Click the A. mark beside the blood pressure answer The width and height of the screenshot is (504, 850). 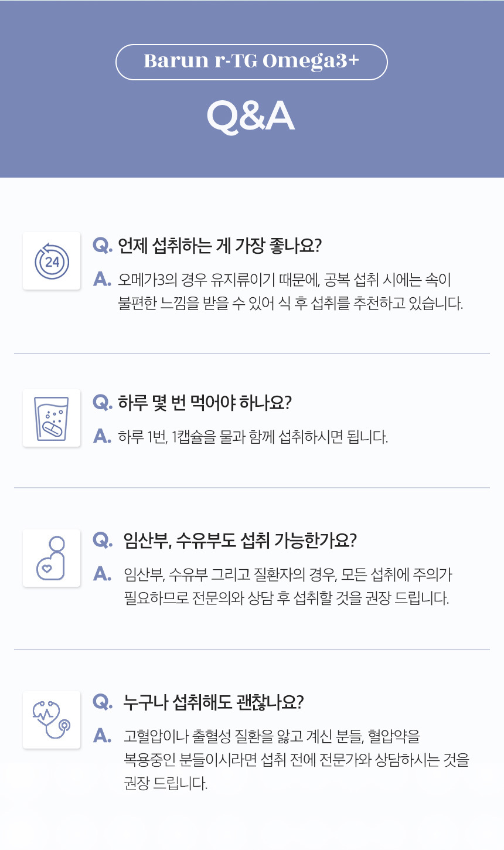(102, 736)
